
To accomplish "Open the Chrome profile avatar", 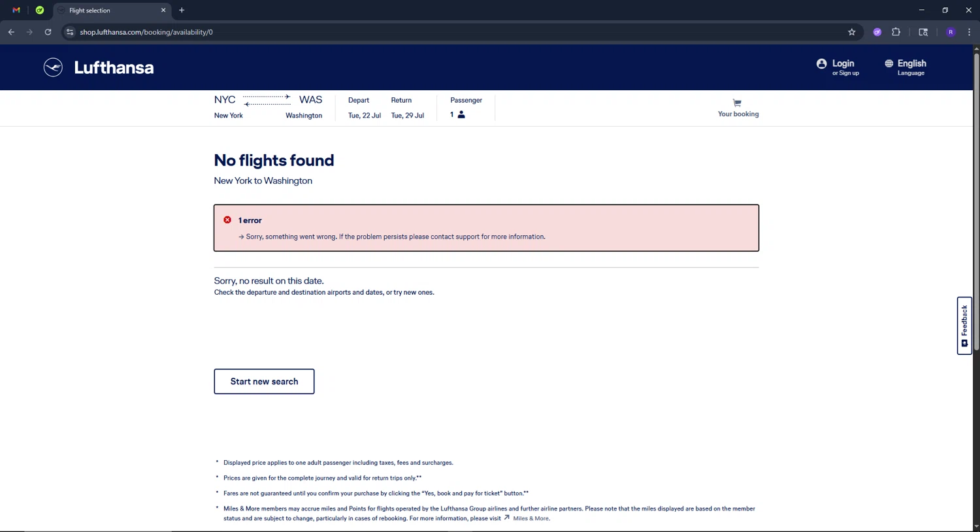I will [951, 32].
